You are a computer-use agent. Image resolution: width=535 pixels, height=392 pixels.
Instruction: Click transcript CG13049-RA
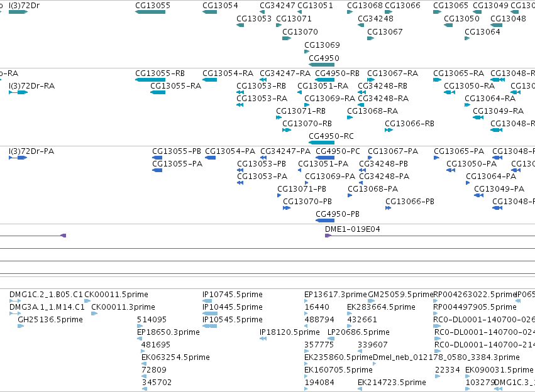498,111
